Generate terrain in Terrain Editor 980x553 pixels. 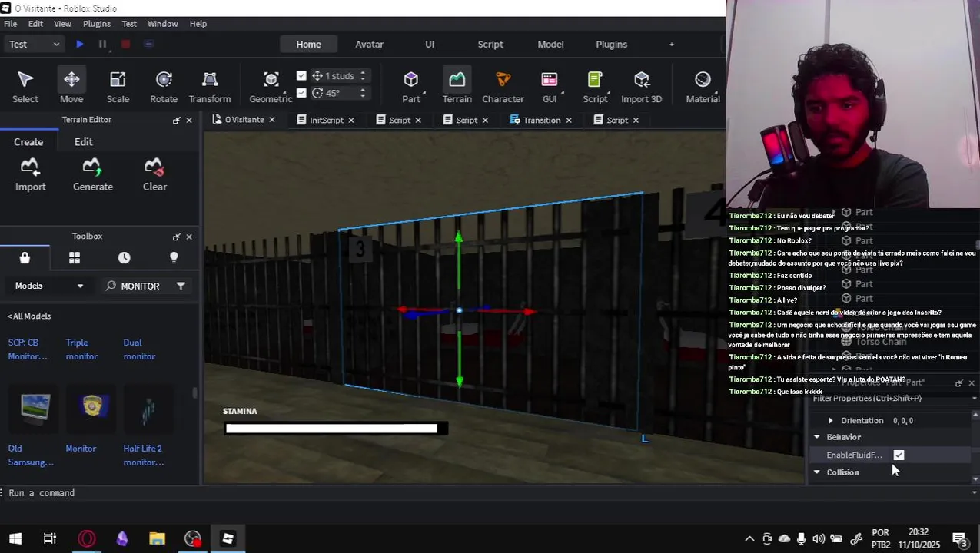coord(93,174)
